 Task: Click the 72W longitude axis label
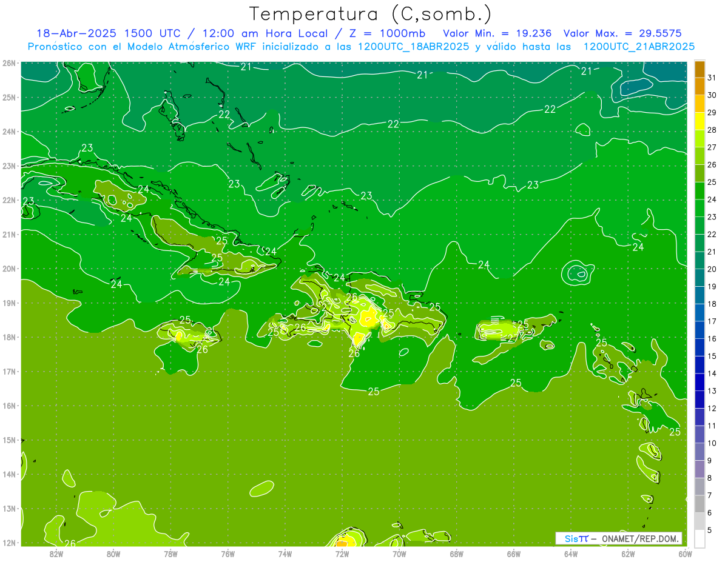(342, 553)
